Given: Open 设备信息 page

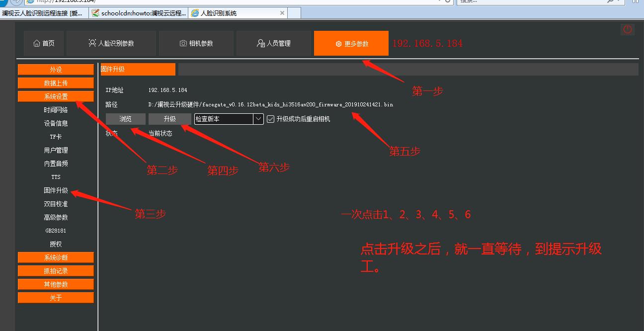Looking at the screenshot, I should coord(56,123).
